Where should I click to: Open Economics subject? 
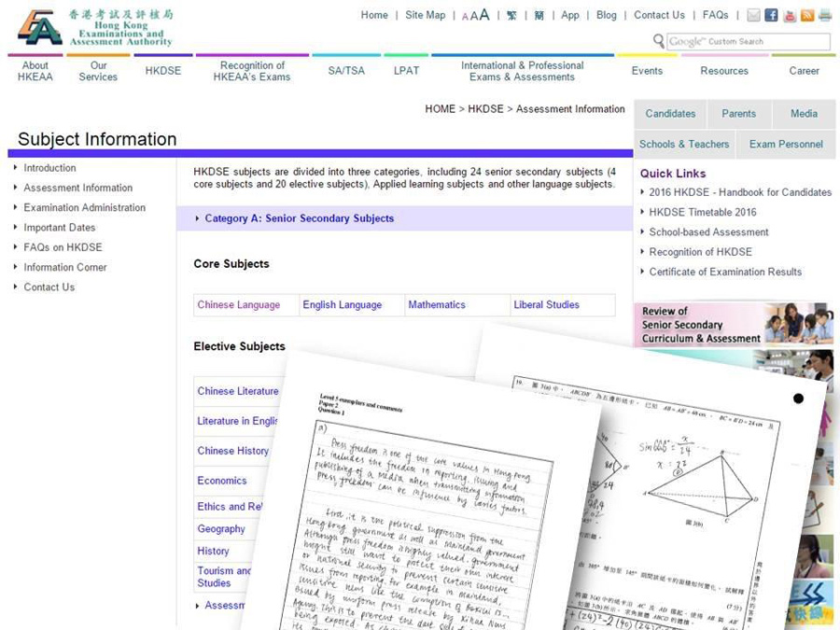222,481
